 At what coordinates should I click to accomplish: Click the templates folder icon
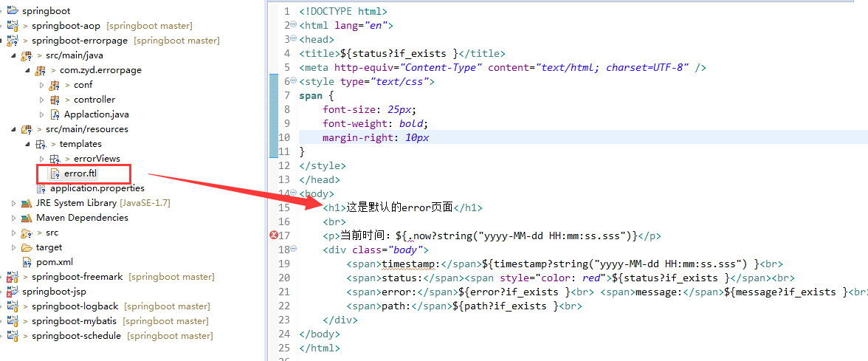tap(40, 144)
